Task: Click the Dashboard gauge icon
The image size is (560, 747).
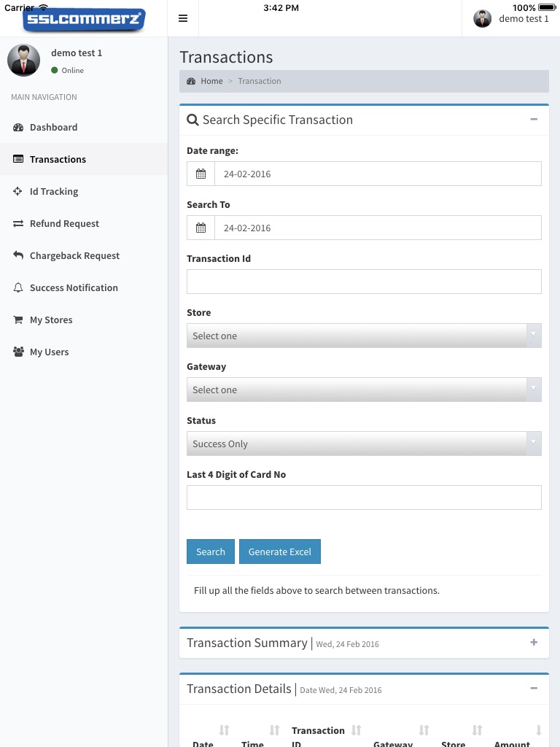Action: pyautogui.click(x=18, y=127)
